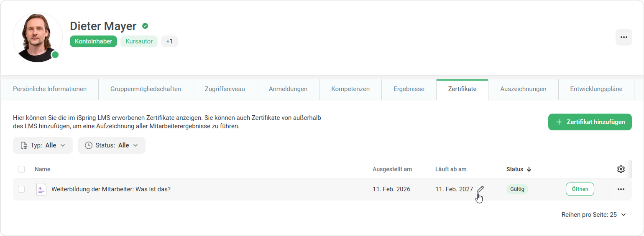This screenshot has width=644, height=236.
Task: Click the Öffnen button for the certificate
Action: [x=580, y=189]
